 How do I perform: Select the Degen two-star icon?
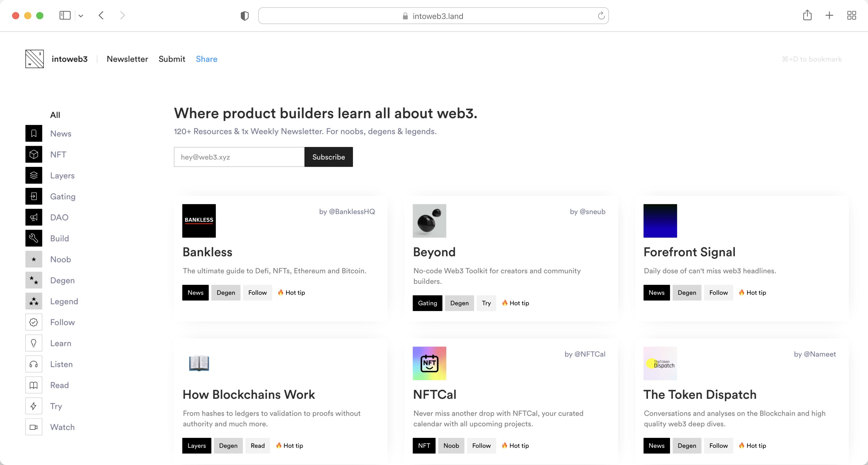[x=34, y=280]
